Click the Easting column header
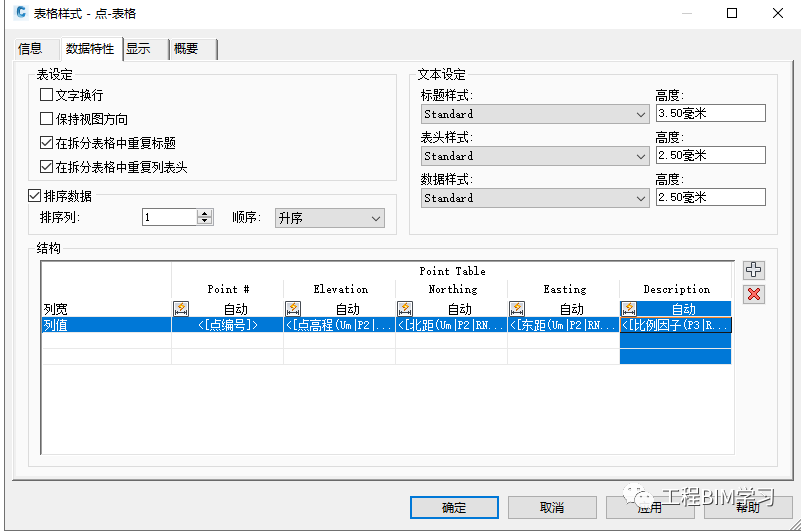The image size is (801, 532). [x=564, y=289]
